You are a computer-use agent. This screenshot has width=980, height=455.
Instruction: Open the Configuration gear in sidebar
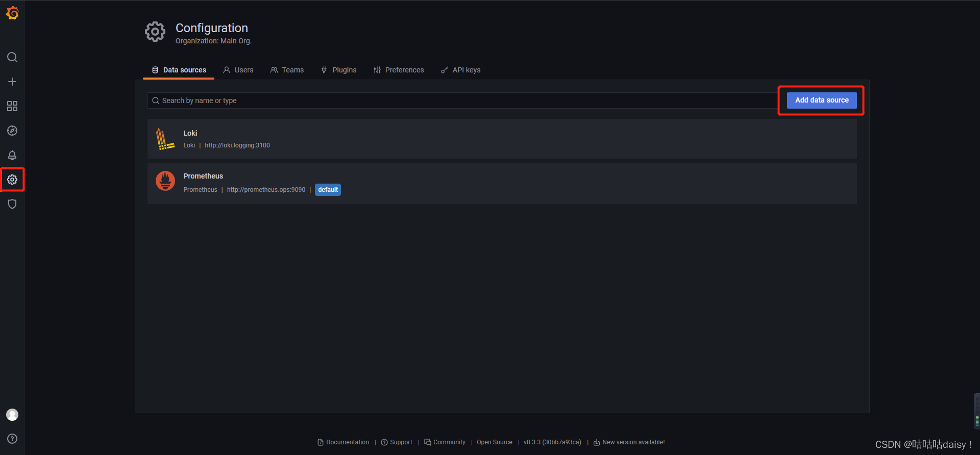click(12, 180)
